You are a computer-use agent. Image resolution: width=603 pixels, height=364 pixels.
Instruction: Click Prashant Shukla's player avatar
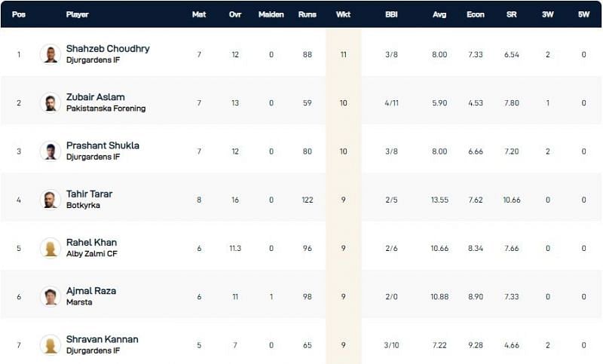pyautogui.click(x=51, y=151)
